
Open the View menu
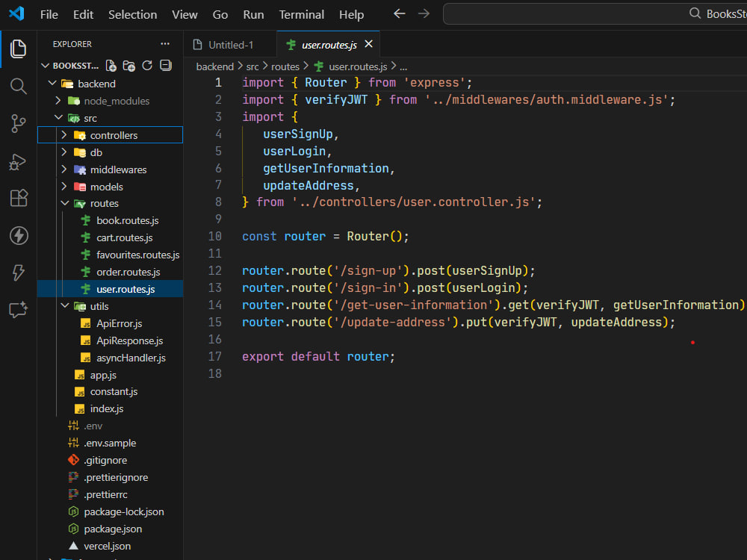pyautogui.click(x=185, y=15)
